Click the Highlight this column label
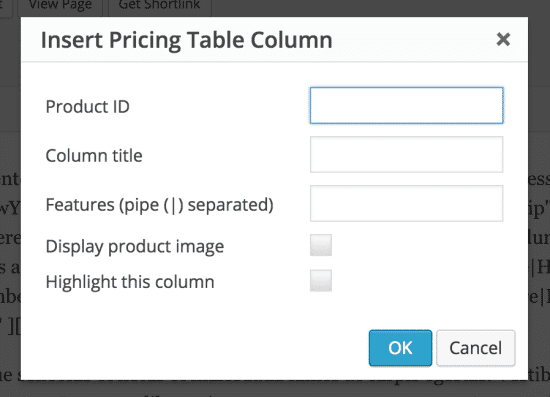This screenshot has height=397, width=550. [130, 282]
